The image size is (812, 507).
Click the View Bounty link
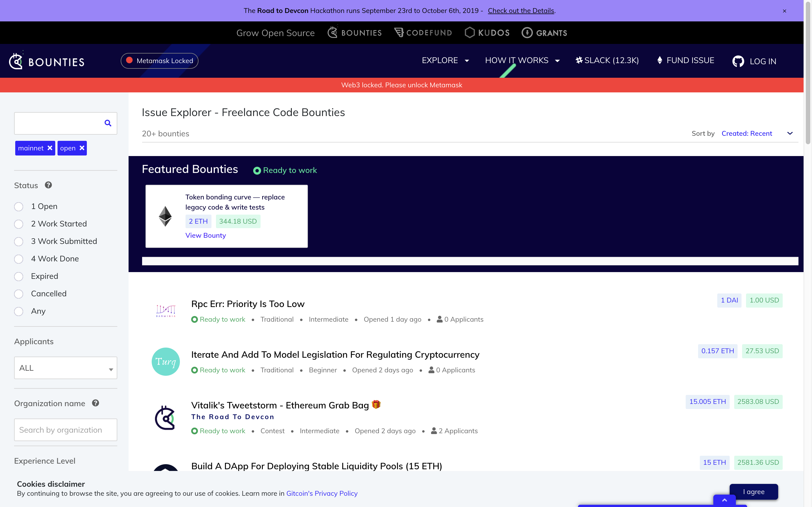pyautogui.click(x=205, y=235)
